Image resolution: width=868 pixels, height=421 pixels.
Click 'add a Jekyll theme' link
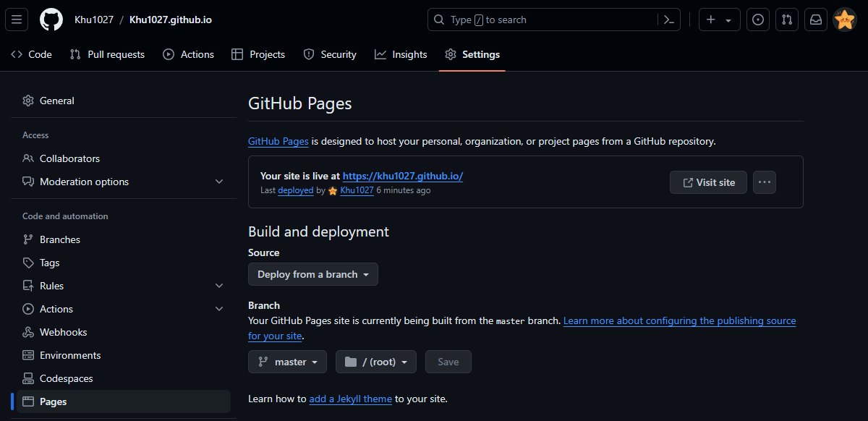[x=350, y=399]
